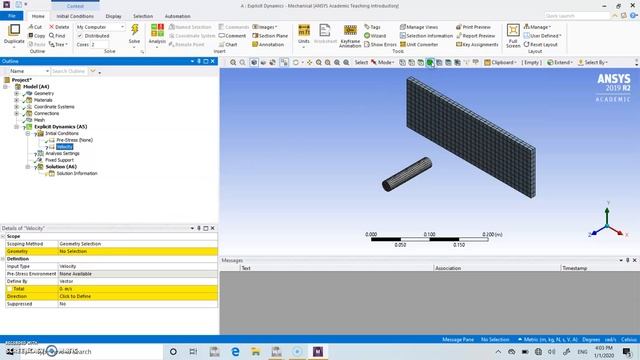Click the highlighted green Body selection filter
The image size is (640, 360).
[x=430, y=62]
